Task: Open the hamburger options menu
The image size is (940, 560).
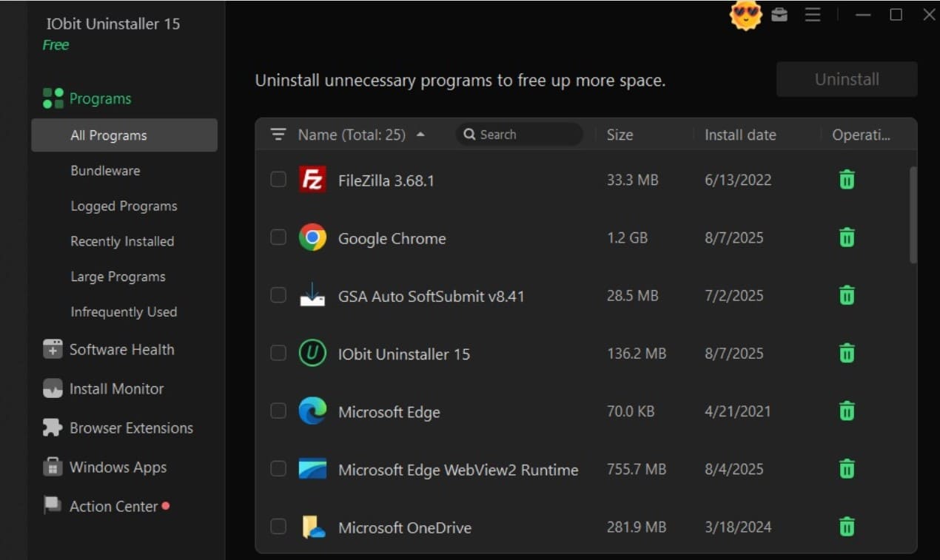Action: point(813,15)
